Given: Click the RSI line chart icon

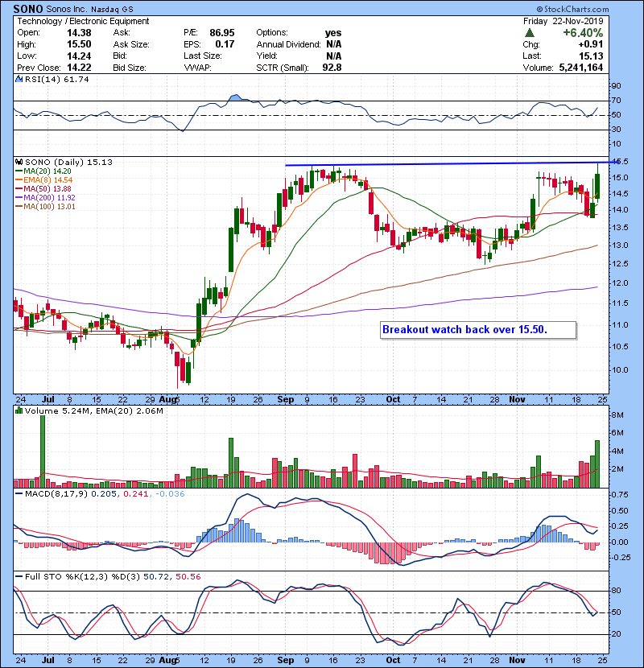Looking at the screenshot, I should [x=19, y=79].
